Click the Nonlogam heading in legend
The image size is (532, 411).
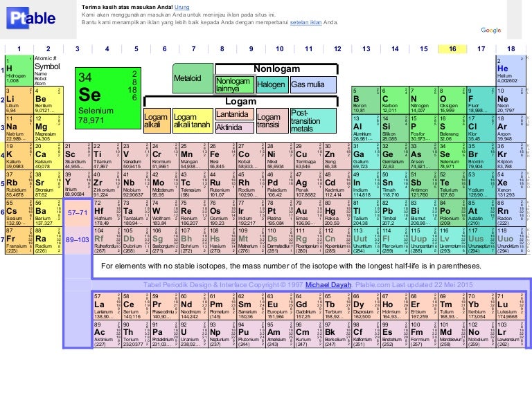277,68
